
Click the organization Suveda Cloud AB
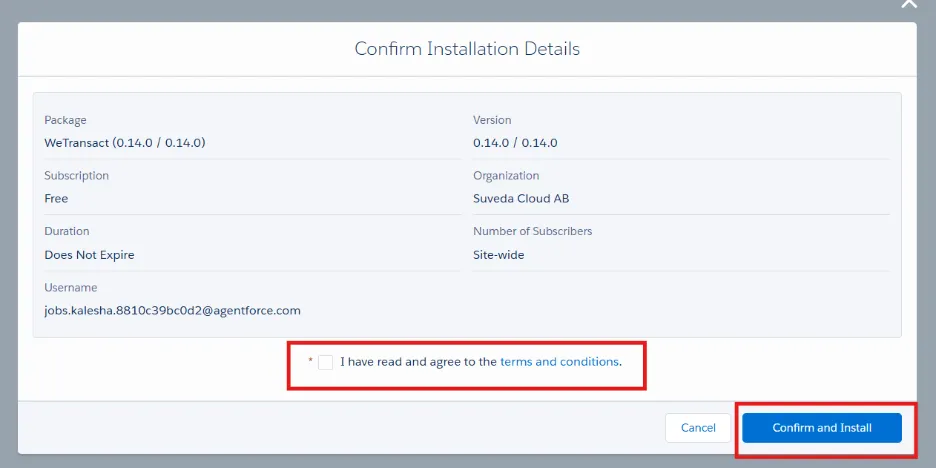pyautogui.click(x=521, y=198)
